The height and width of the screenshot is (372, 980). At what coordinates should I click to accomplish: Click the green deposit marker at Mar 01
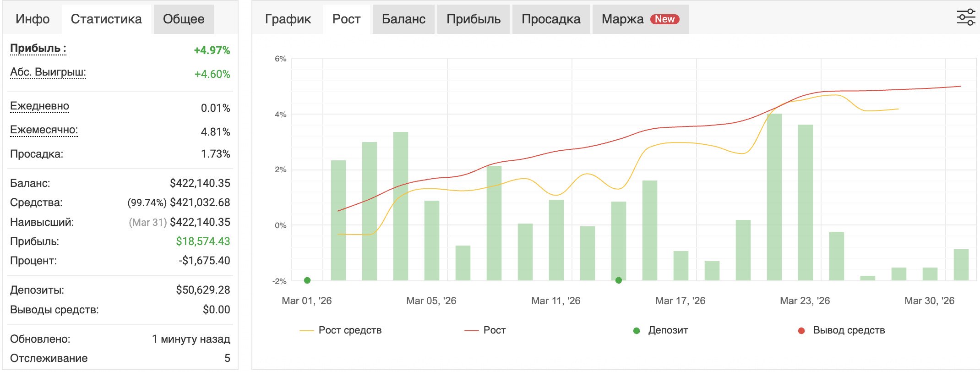307,280
